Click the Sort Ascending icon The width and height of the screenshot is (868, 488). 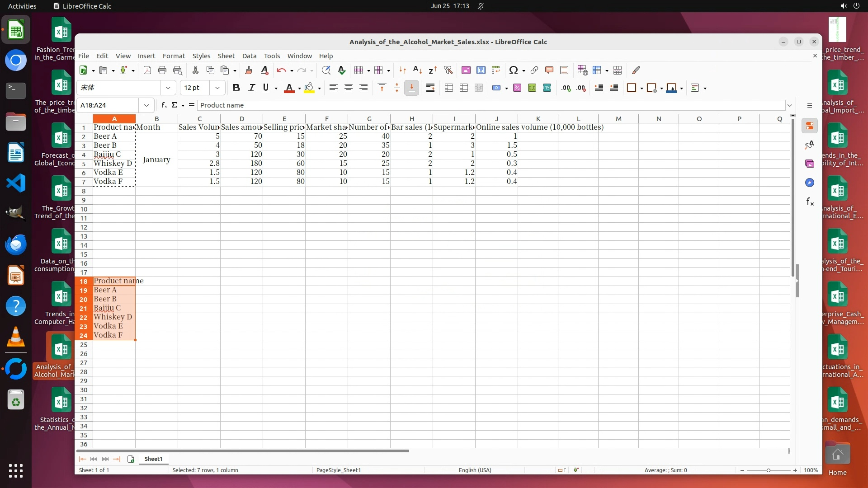[x=417, y=70]
